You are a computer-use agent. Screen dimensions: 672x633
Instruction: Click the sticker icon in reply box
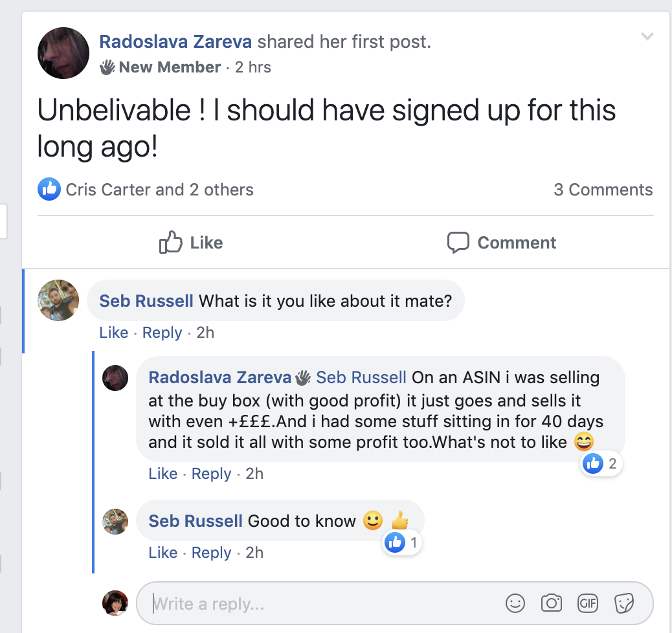(x=623, y=604)
